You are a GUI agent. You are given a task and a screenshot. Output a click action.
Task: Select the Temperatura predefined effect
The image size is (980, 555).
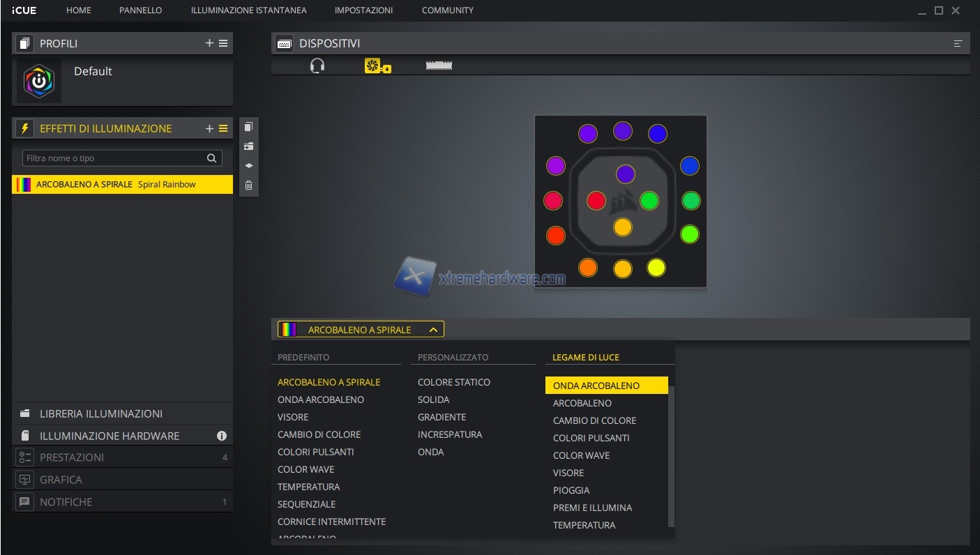click(x=308, y=487)
